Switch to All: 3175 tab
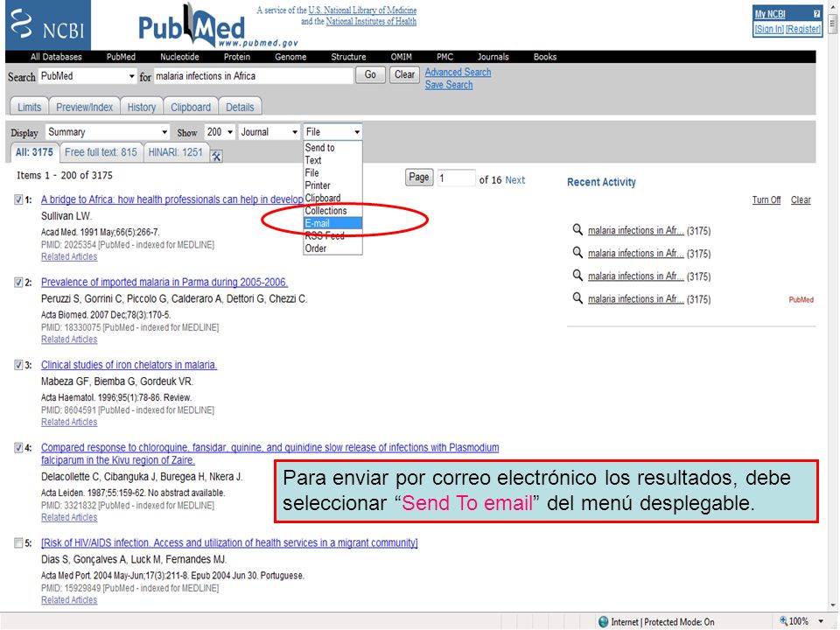Image resolution: width=840 pixels, height=630 pixels. click(34, 152)
